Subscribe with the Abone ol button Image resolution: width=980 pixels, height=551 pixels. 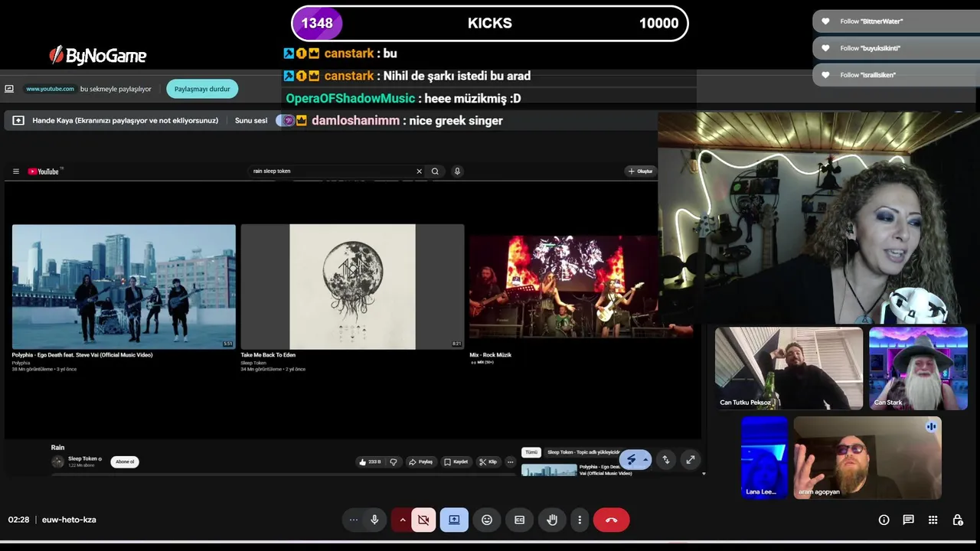click(125, 461)
